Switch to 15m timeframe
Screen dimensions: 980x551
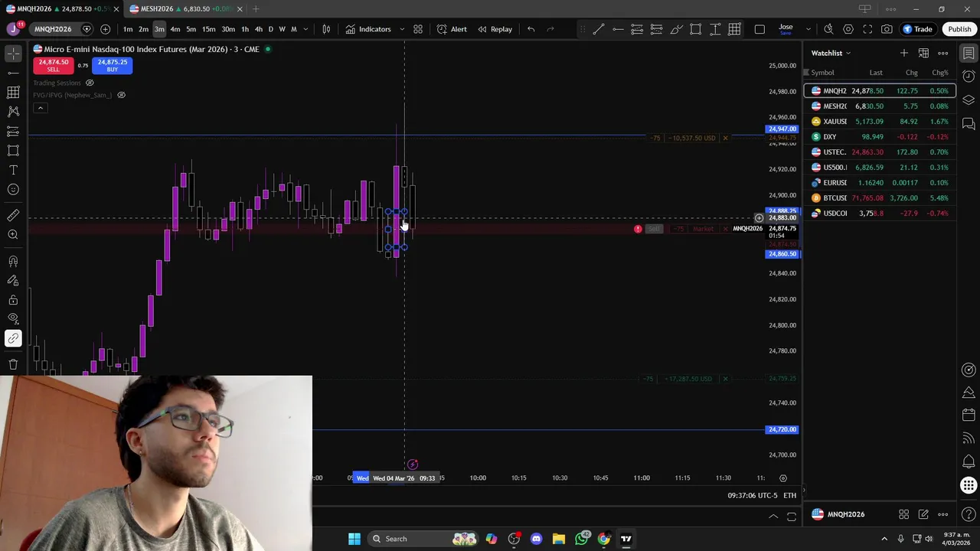[208, 29]
